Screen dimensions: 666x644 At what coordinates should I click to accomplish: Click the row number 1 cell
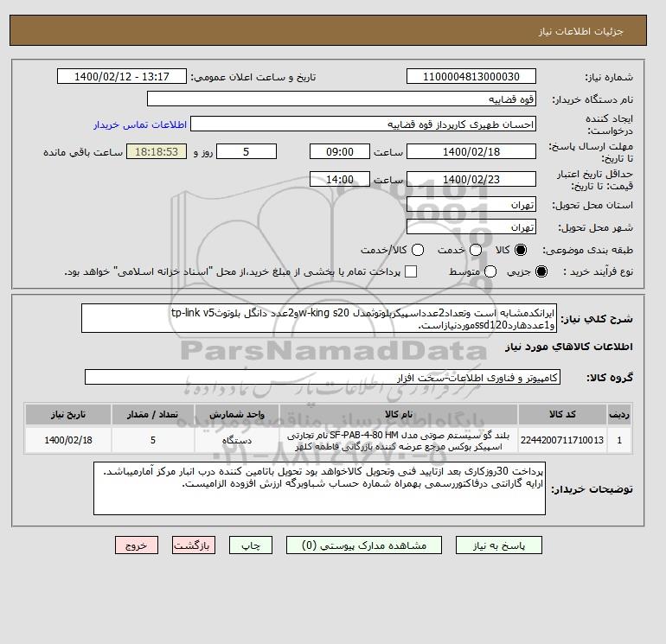619,440
